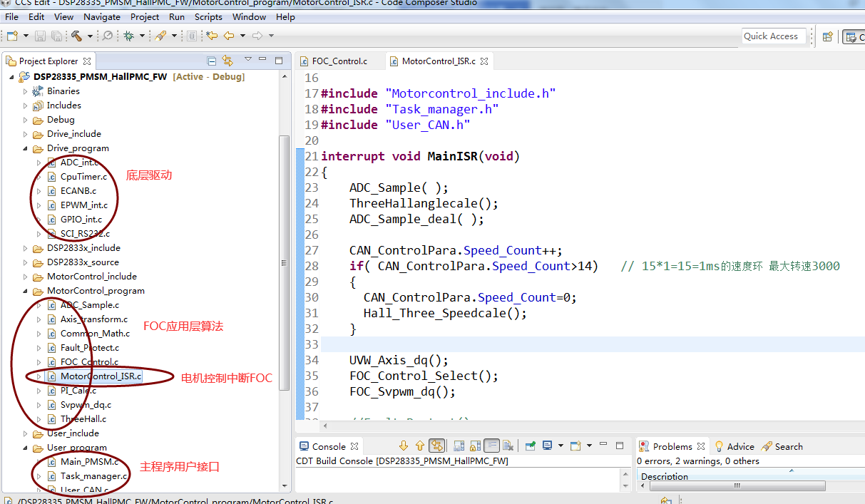This screenshot has width=865, height=504.
Task: Open Project Explorer View Menu triangle
Action: point(248,60)
